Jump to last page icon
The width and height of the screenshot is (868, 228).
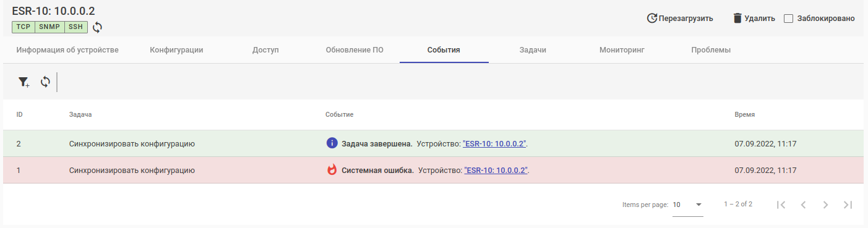pos(848,205)
